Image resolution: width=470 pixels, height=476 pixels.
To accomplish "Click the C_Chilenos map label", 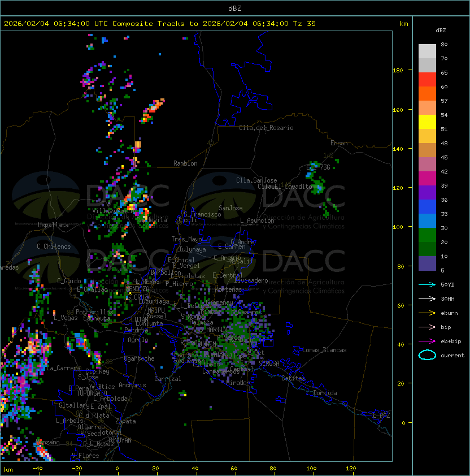I will [x=54, y=246].
